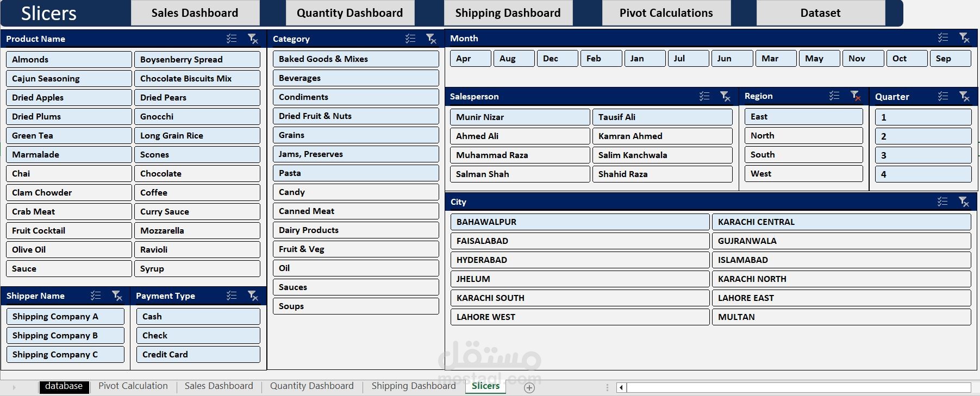Go to Pivot Calculations button
The image size is (980, 396).
[x=666, y=13]
